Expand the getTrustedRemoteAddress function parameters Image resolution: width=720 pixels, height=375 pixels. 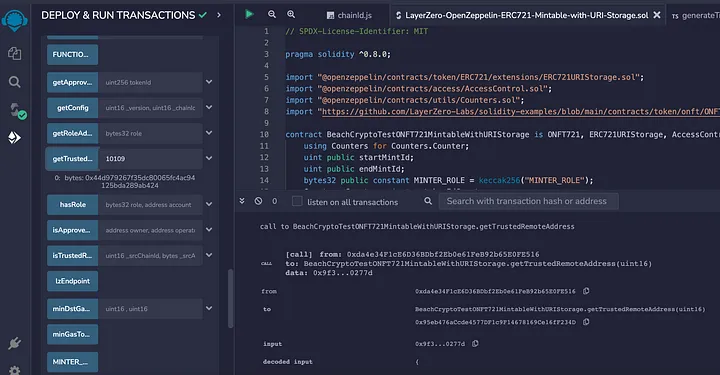point(209,158)
